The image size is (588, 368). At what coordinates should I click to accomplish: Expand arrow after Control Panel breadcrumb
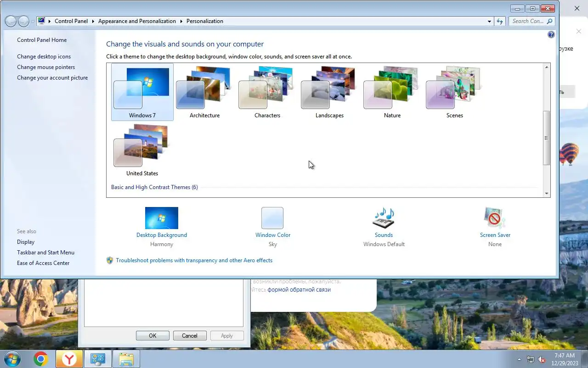point(93,21)
